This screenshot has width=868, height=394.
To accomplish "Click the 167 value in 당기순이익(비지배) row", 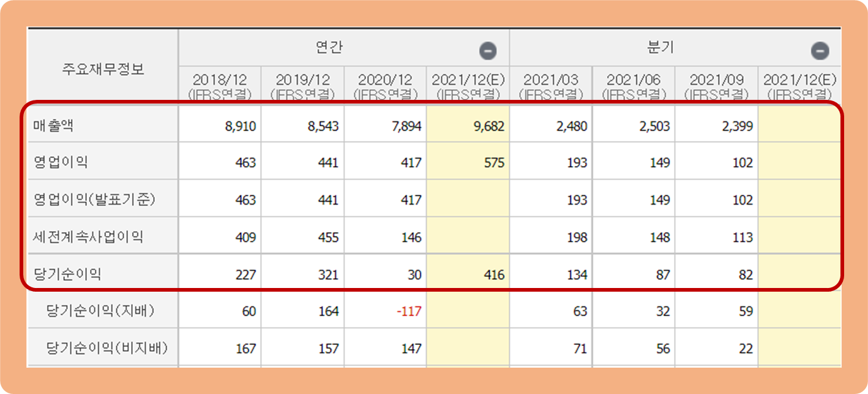I will [x=245, y=349].
